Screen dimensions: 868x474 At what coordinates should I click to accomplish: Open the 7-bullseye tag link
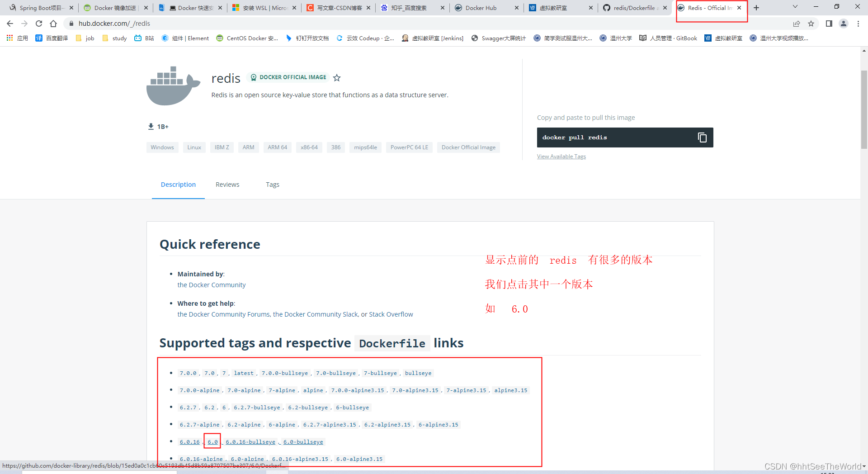(380, 373)
